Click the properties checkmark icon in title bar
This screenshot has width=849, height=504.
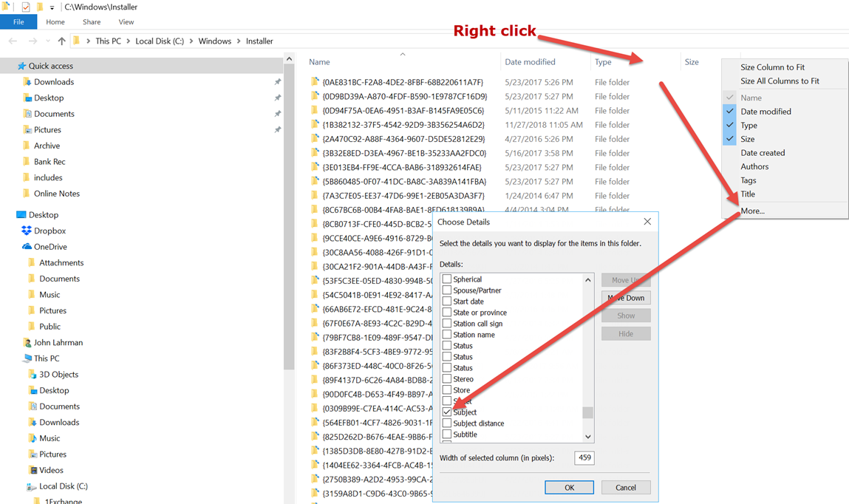[25, 7]
